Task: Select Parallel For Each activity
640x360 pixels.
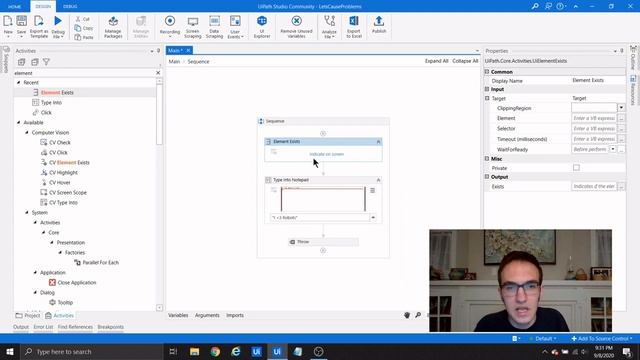Action: (100, 262)
